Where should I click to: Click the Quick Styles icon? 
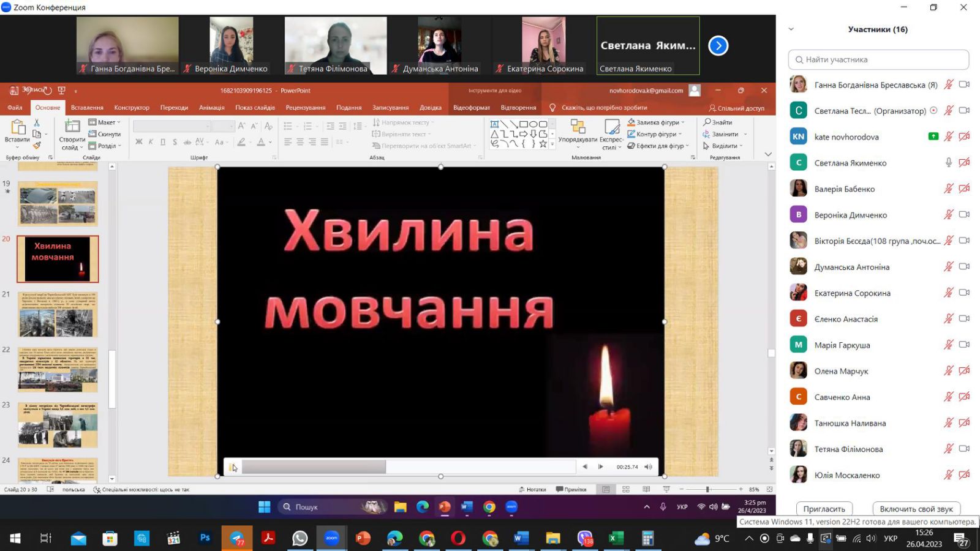click(x=611, y=131)
